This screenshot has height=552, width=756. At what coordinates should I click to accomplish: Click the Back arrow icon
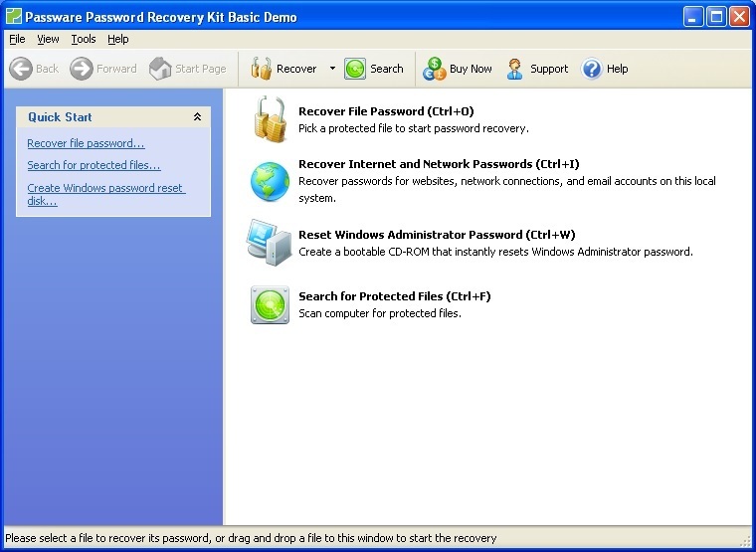[21, 69]
